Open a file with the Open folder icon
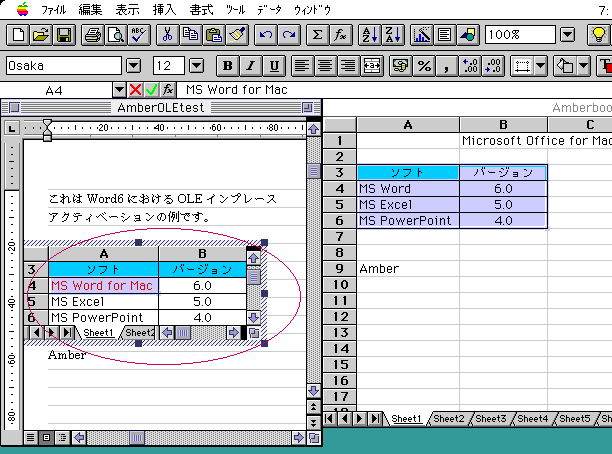The width and height of the screenshot is (612, 454). [41, 35]
